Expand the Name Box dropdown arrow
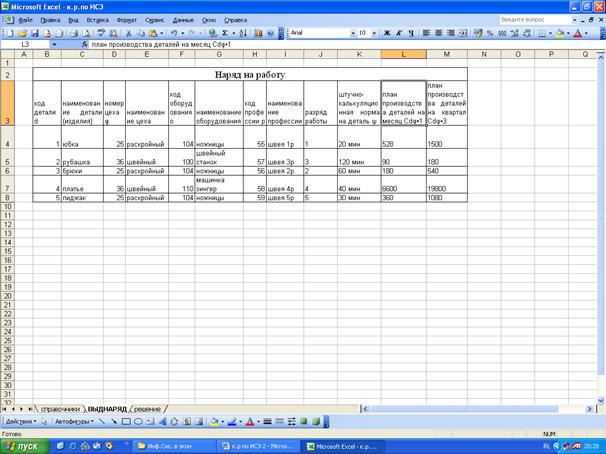This screenshot has height=454, width=606. coord(54,45)
